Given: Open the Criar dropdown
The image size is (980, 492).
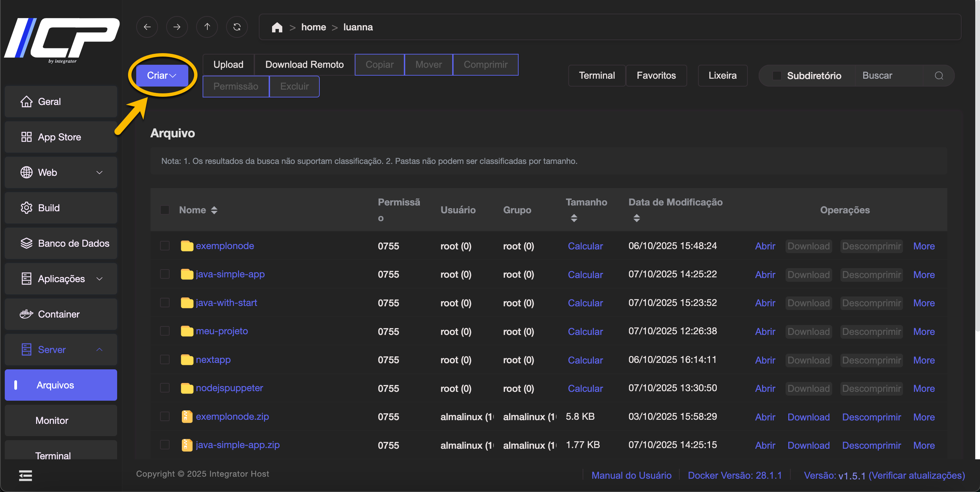Looking at the screenshot, I should [162, 75].
